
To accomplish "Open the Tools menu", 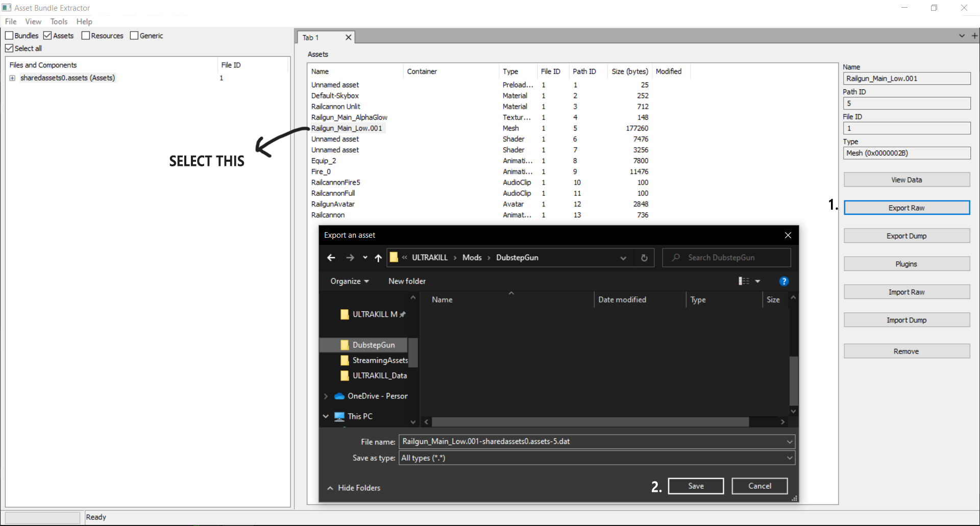I will pyautogui.click(x=59, y=21).
